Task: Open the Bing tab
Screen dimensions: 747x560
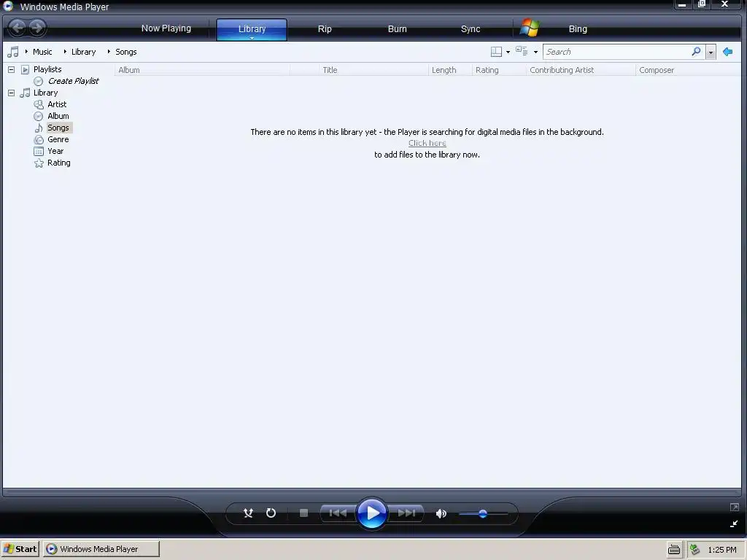Action: click(578, 28)
